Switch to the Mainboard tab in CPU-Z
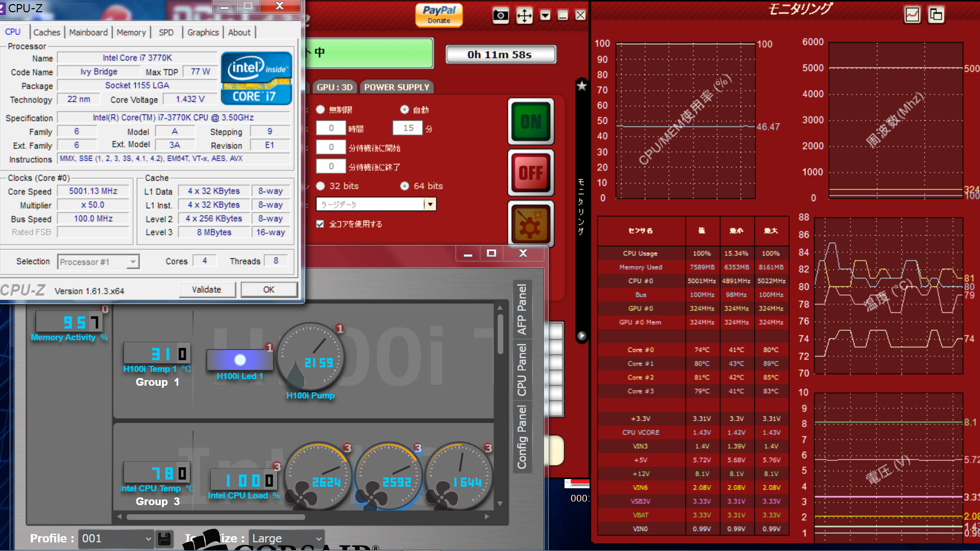This screenshot has width=980, height=551. pyautogui.click(x=88, y=32)
